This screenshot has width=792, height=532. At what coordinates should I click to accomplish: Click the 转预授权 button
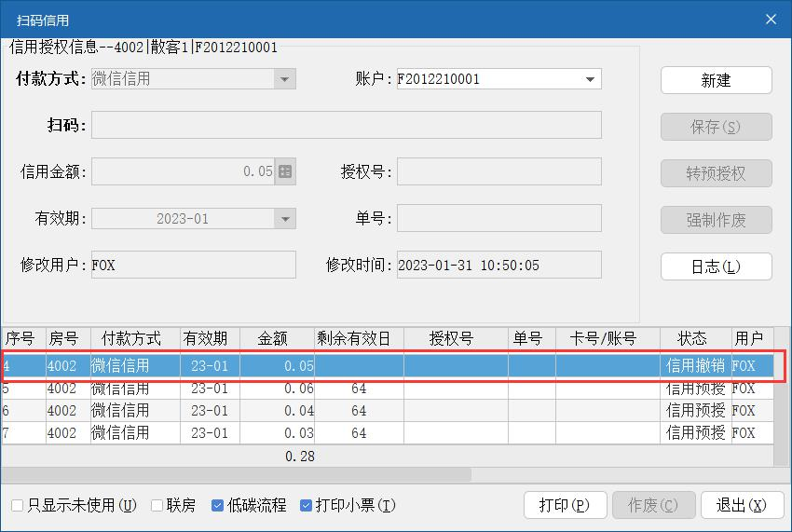click(x=717, y=173)
